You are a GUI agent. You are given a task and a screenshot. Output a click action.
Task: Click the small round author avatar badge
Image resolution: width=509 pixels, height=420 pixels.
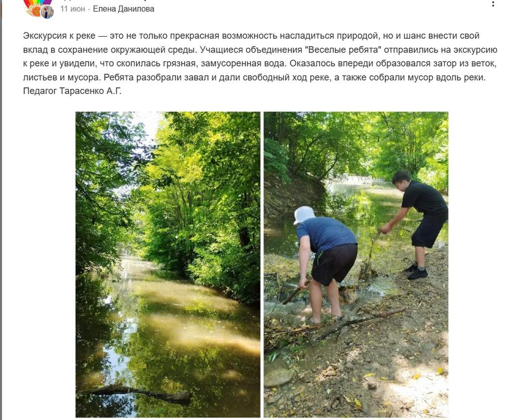47,12
